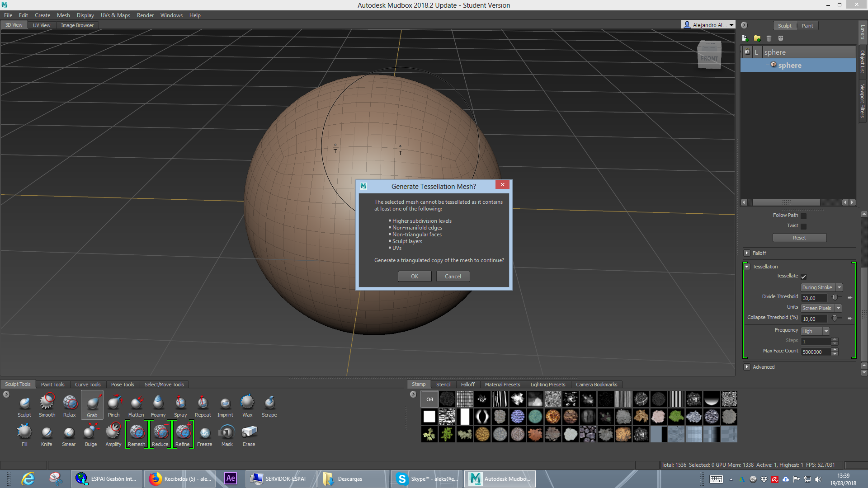Expand the Falloff section
This screenshot has width=868, height=488.
click(x=747, y=253)
